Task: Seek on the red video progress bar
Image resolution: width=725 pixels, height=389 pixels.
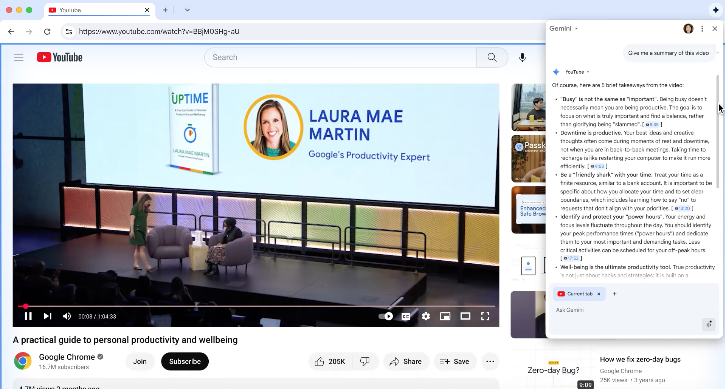Action: [256, 306]
